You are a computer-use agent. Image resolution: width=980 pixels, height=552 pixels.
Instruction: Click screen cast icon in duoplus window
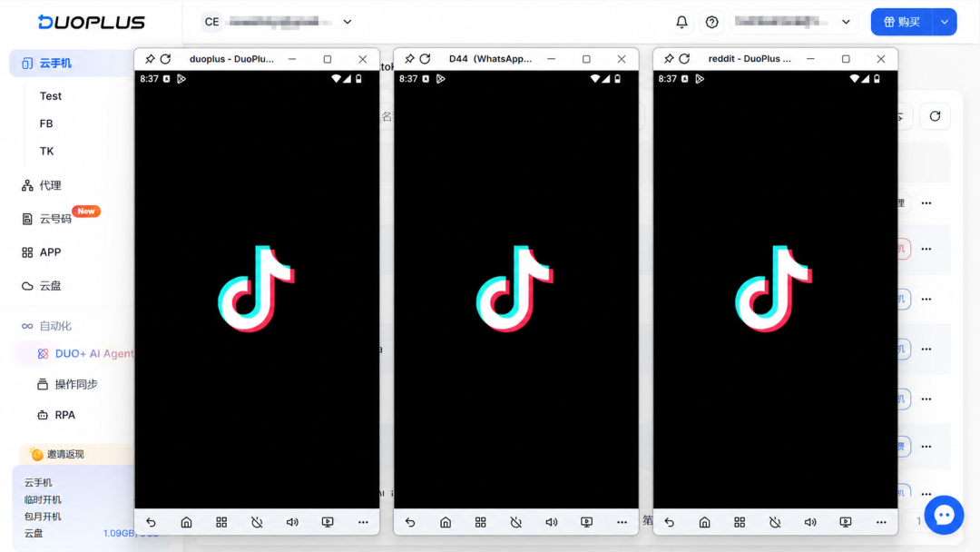pos(328,522)
